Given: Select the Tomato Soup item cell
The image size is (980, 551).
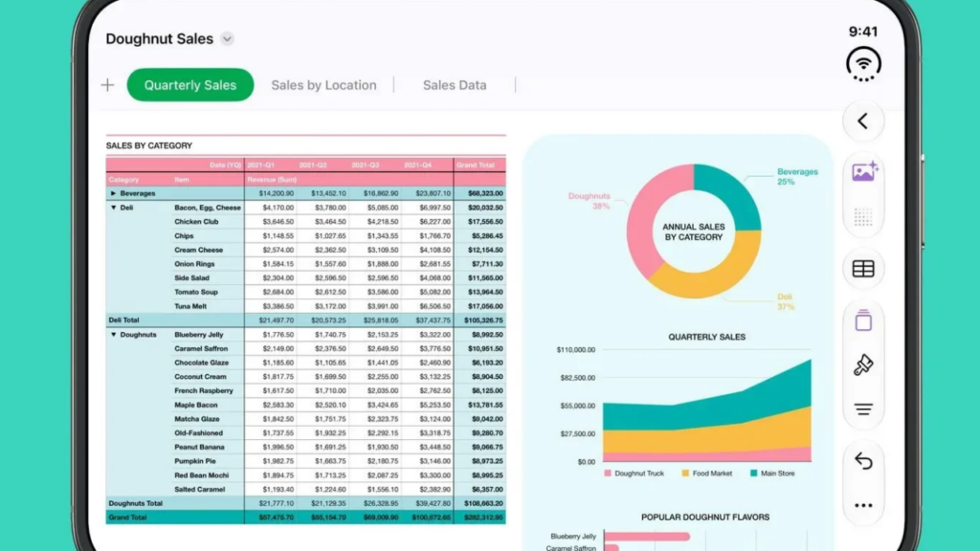Looking at the screenshot, I should [208, 293].
